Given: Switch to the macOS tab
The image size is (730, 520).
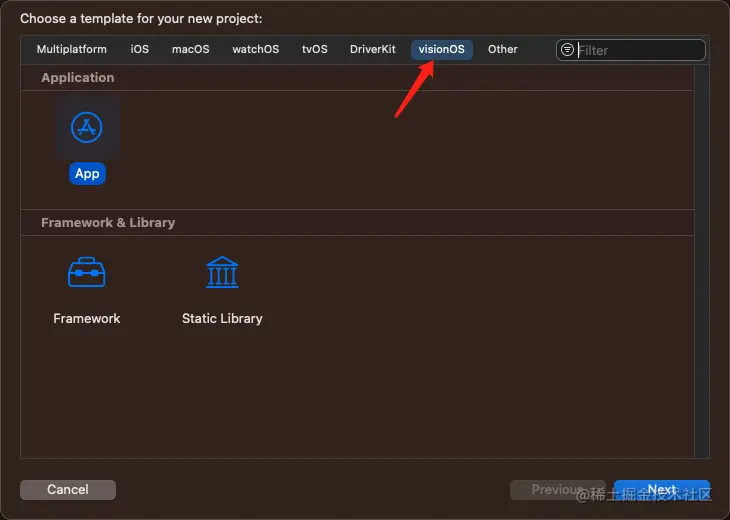Looking at the screenshot, I should [x=190, y=49].
